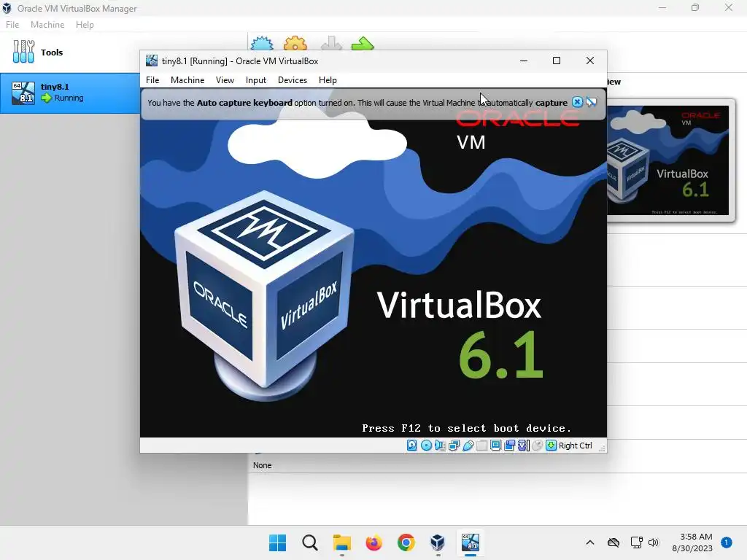Dismiss the Auto capture keyboard notification
The width and height of the screenshot is (747, 560).
click(x=577, y=102)
